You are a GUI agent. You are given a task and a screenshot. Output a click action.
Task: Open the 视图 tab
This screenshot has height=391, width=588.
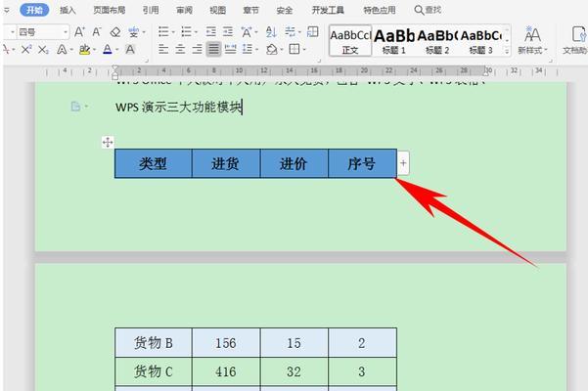coord(217,10)
